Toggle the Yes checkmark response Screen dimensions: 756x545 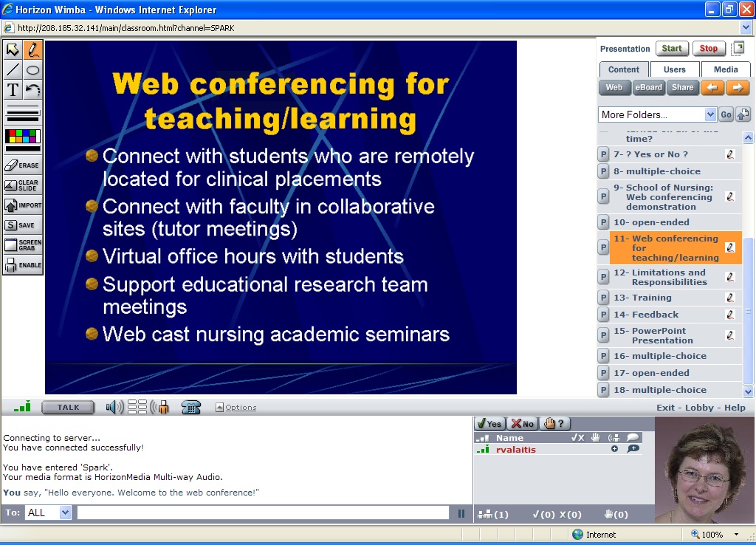489,423
